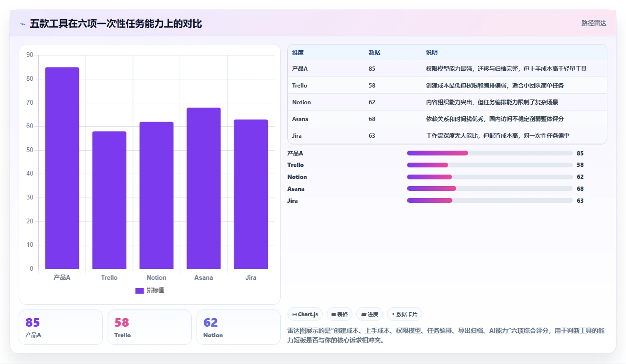Click the table value 63 for Jira
Viewport: 626px width, 364px height.
tap(372, 136)
